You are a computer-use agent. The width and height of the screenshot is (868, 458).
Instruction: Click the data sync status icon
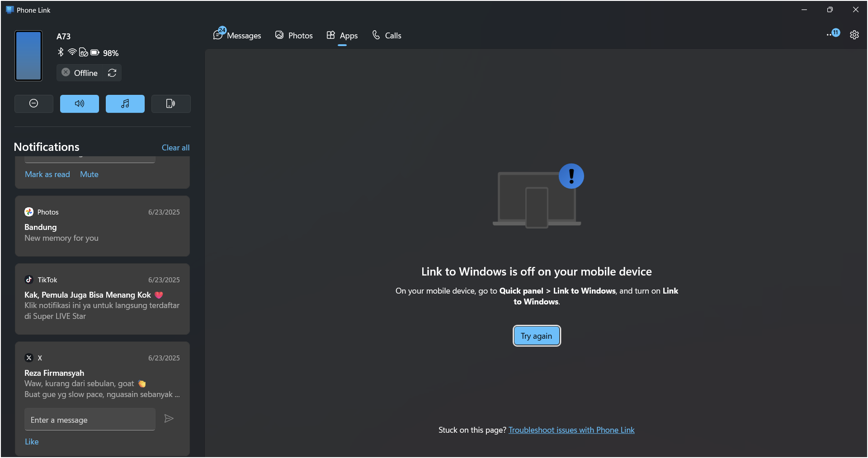point(84,52)
